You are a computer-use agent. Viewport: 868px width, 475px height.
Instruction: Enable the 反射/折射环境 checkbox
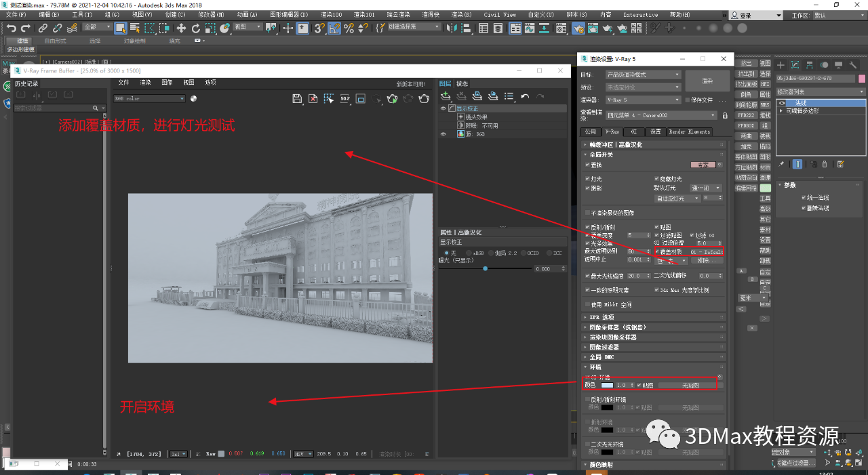coord(587,399)
